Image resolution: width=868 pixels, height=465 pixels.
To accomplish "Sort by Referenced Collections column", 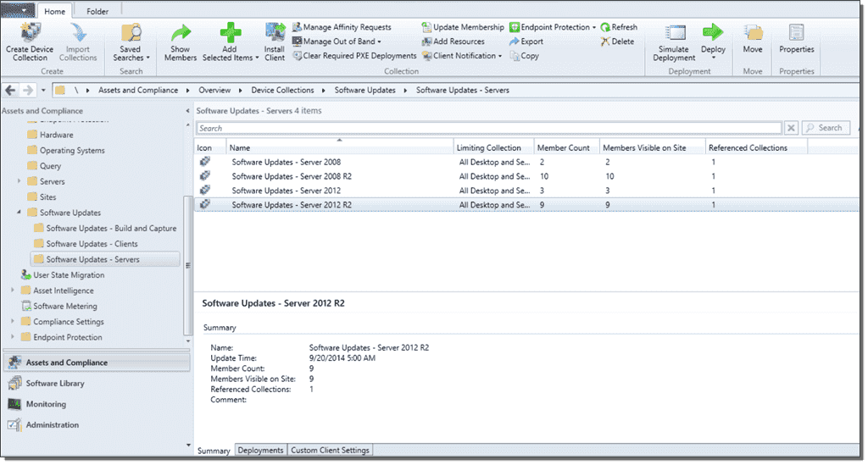I will [756, 147].
